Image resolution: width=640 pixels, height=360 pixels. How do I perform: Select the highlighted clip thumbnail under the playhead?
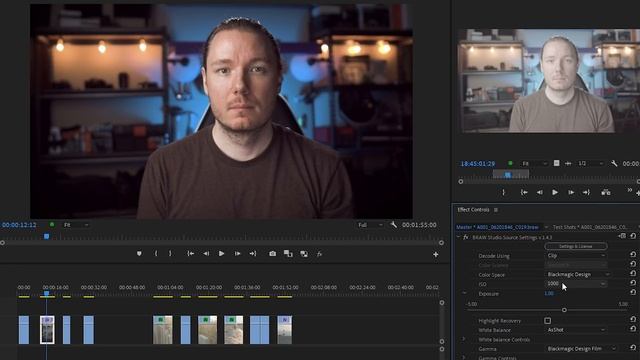[47, 329]
